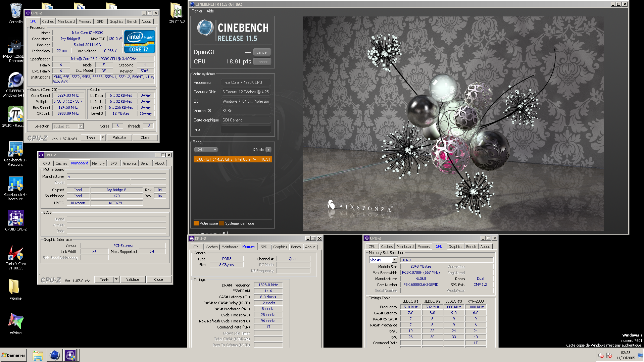Screen dimensions: 644x362
Task: Open the Geekbench 4 shortcut icon
Action: point(16,184)
